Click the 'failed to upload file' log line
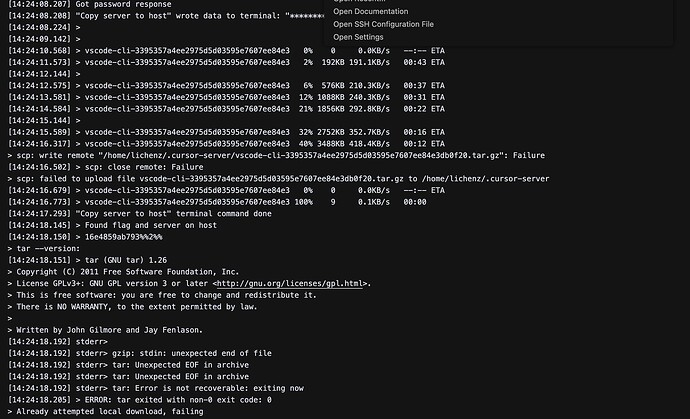690x419 pixels. 279,179
